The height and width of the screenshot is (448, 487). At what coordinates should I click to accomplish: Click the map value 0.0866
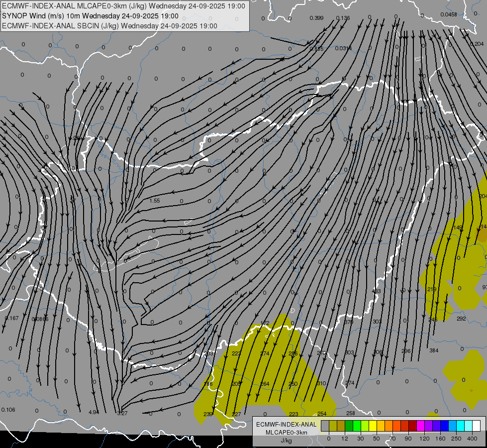coord(40,319)
